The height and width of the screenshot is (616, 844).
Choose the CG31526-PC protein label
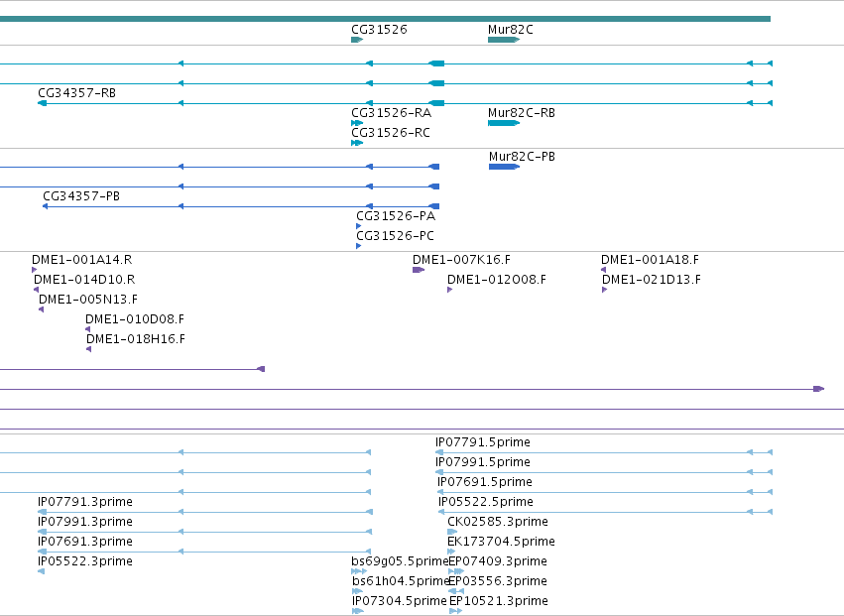click(395, 236)
